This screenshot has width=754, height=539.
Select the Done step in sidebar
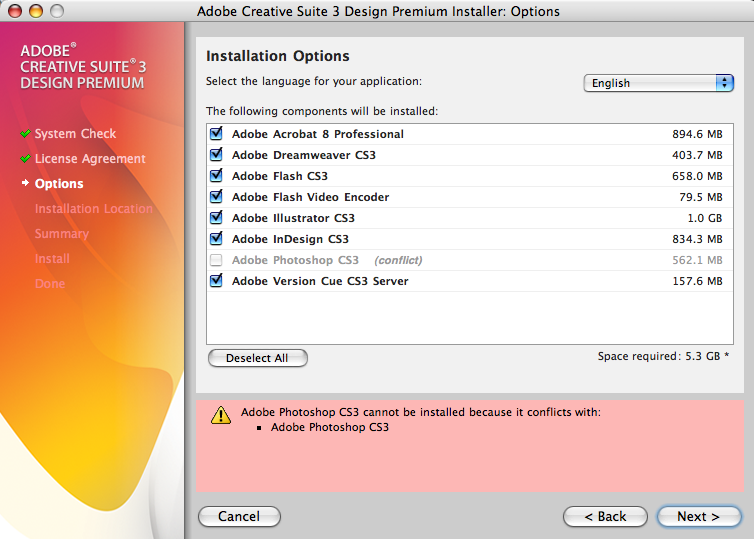tap(50, 284)
